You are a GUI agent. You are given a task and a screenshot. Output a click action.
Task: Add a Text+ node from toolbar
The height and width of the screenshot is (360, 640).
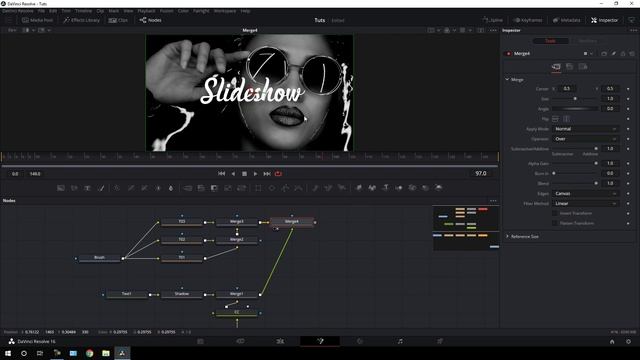87,188
